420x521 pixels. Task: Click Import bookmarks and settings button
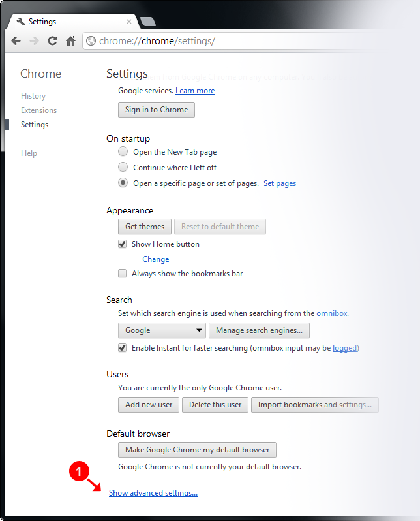315,405
